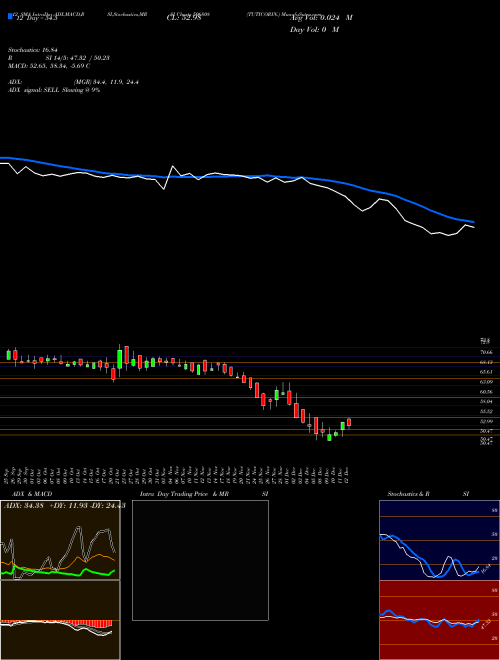Open the MACD histogram mini chart

pos(60,620)
